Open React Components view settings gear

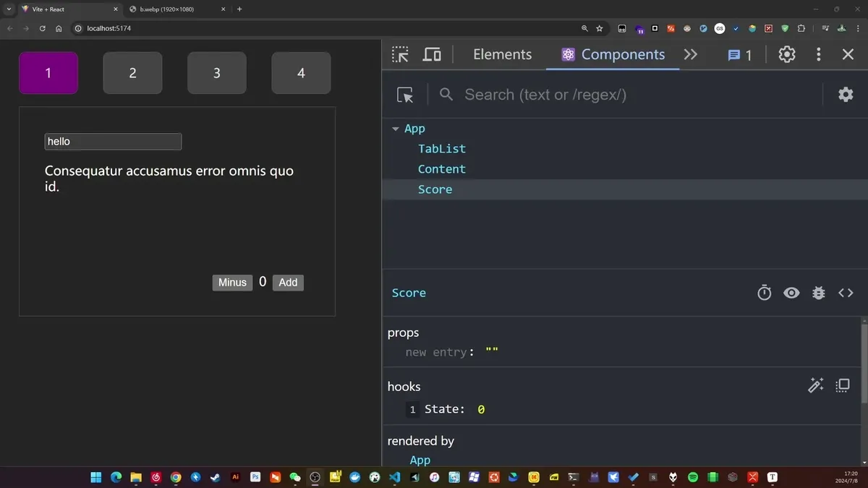point(846,95)
